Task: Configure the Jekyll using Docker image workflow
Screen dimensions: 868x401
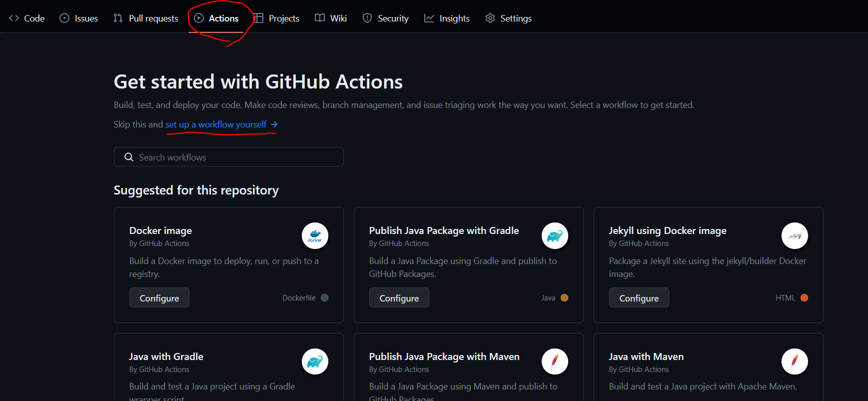Action: [x=639, y=298]
